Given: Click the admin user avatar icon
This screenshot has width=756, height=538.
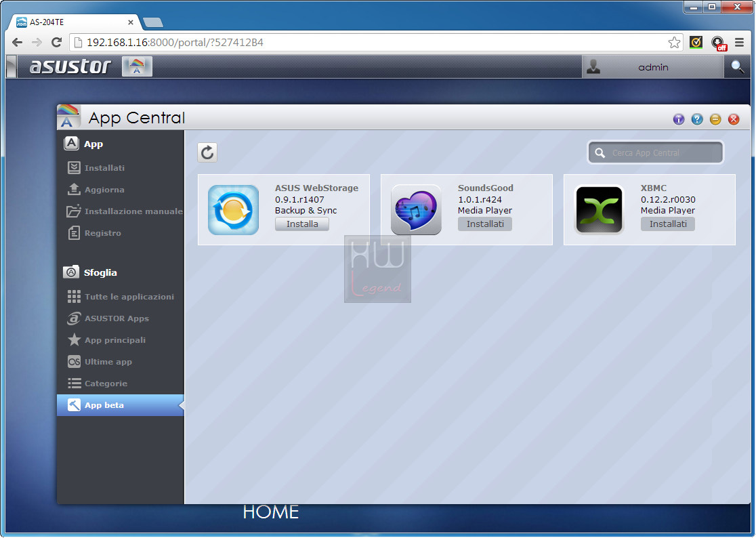Looking at the screenshot, I should (593, 66).
